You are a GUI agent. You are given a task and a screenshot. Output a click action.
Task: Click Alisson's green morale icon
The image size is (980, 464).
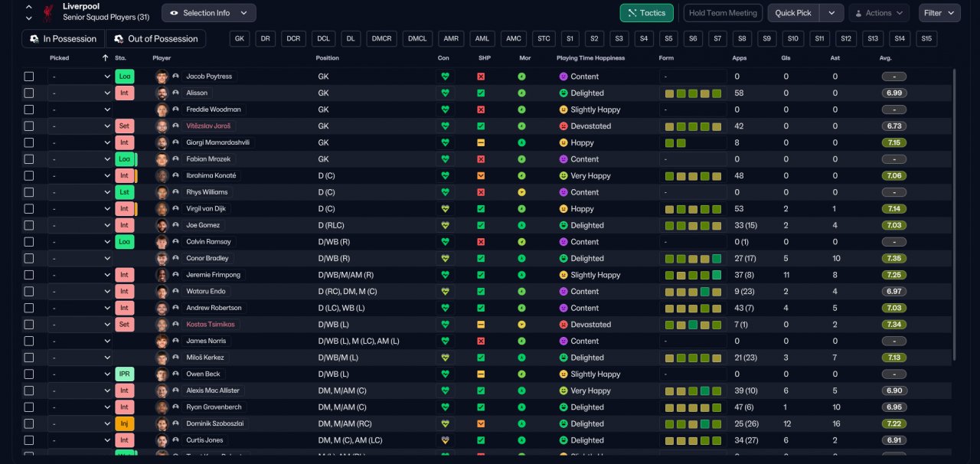[521, 93]
